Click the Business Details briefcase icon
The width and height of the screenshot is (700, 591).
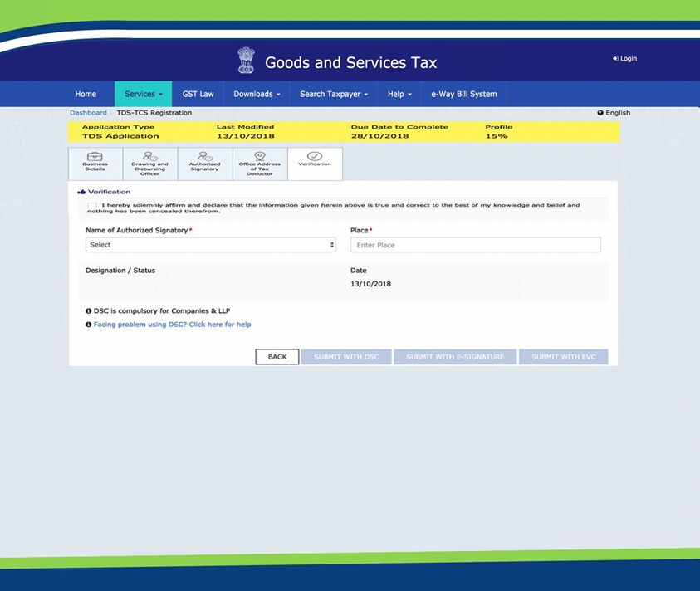pyautogui.click(x=95, y=156)
